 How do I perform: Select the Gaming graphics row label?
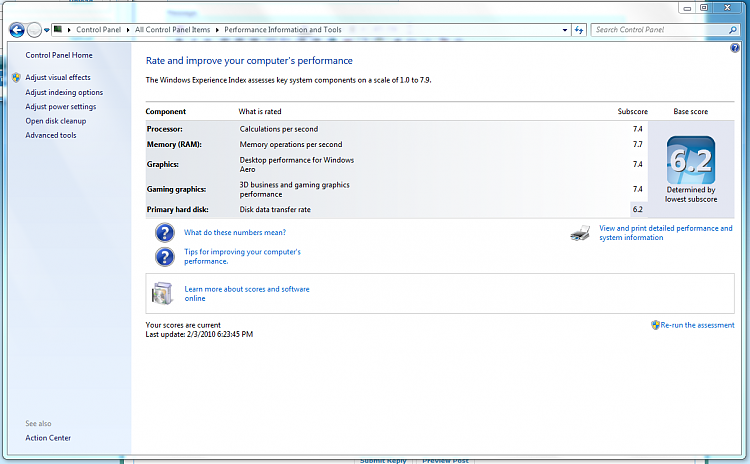(x=176, y=189)
